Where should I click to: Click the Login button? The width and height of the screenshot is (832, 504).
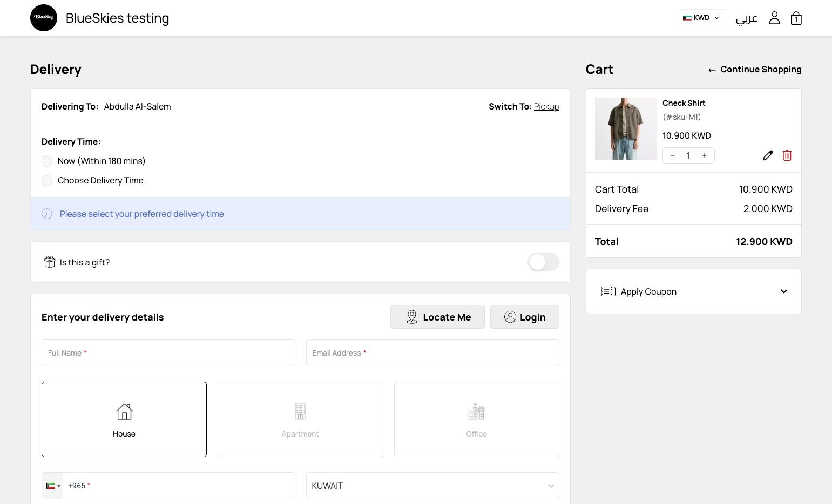pos(524,317)
